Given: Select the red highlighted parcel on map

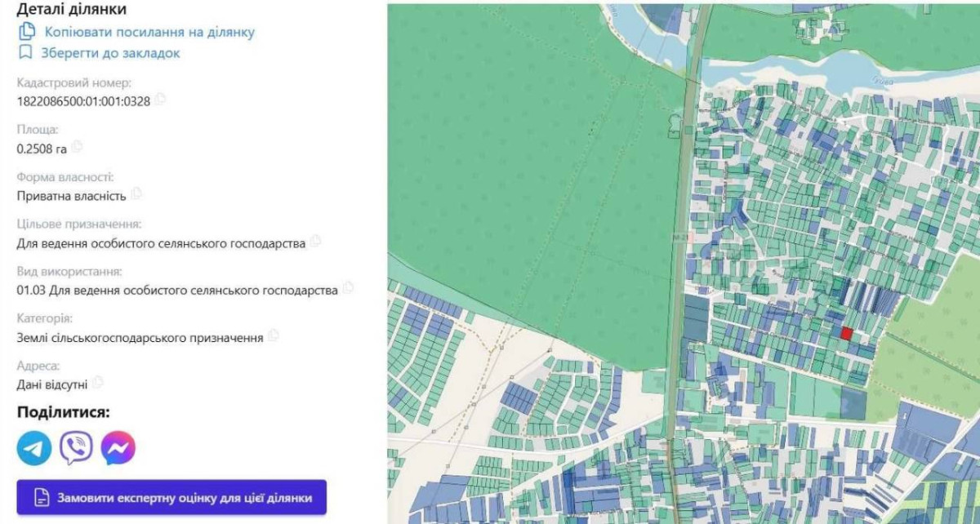Looking at the screenshot, I should pyautogui.click(x=847, y=333).
